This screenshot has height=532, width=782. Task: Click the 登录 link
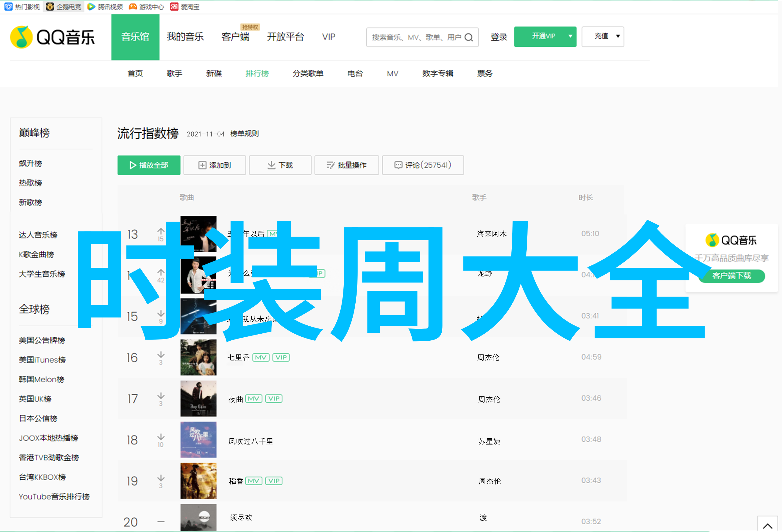pos(499,37)
